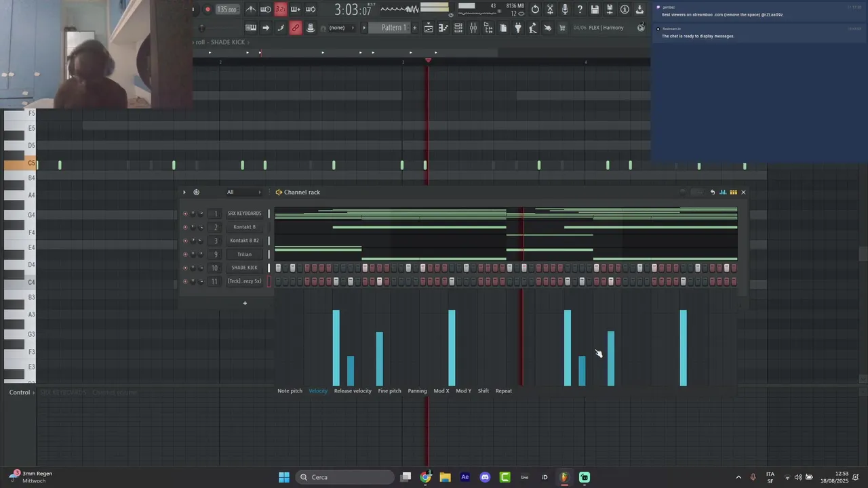Click the channel rack undo arrow icon
This screenshot has height=488, width=868.
click(712, 192)
